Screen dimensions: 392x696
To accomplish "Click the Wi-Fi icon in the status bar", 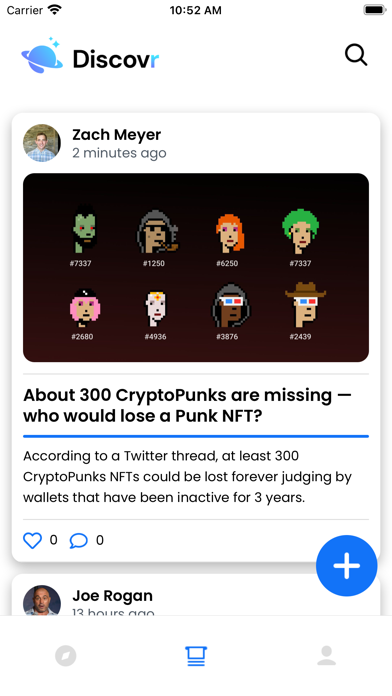I will point(55,10).
